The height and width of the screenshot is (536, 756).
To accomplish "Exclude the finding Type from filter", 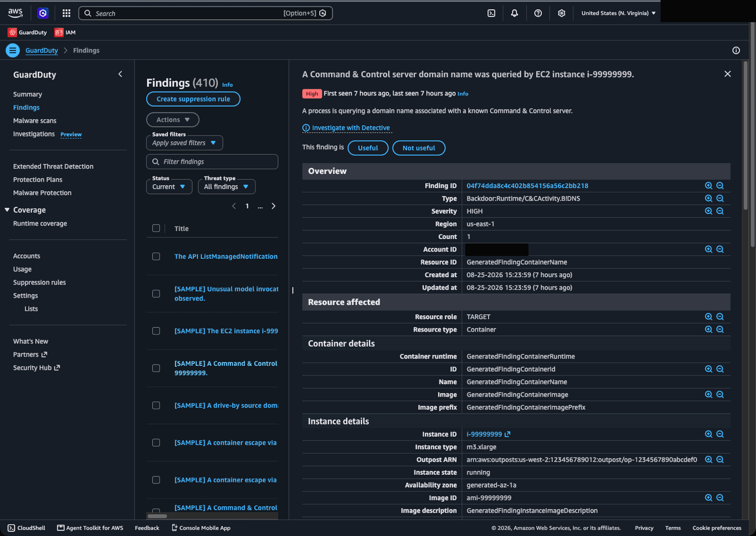I will (x=720, y=198).
